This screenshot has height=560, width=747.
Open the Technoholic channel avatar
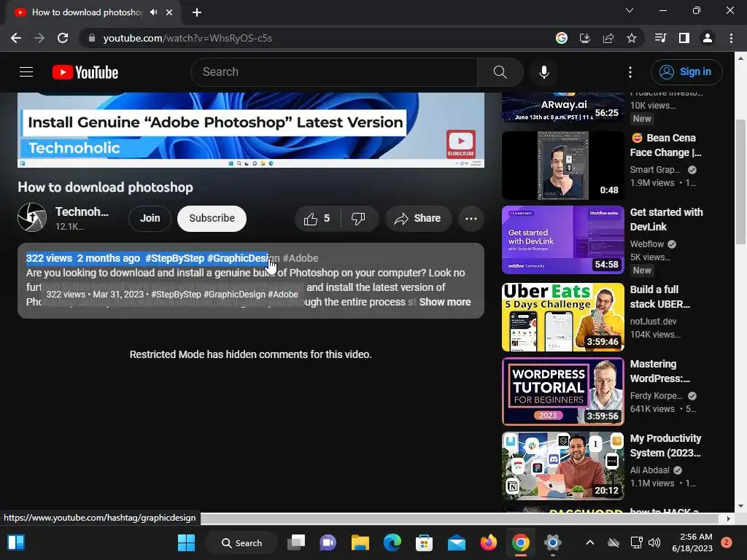(32, 217)
